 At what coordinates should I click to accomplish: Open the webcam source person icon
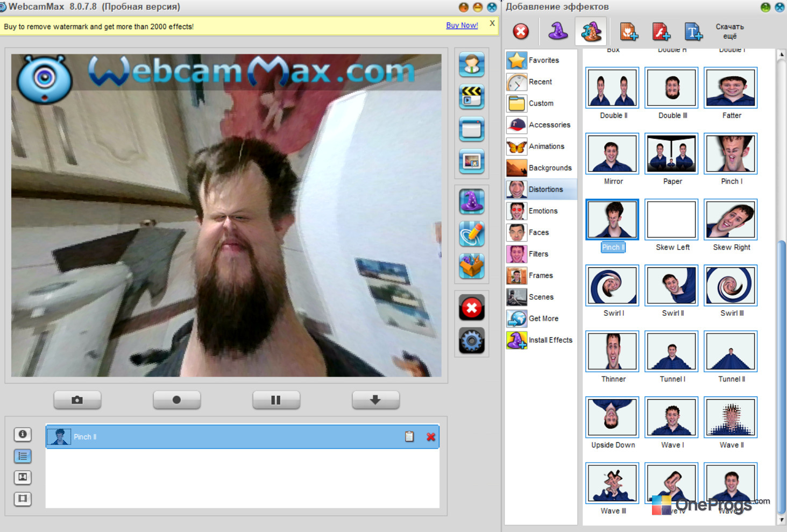coord(472,65)
